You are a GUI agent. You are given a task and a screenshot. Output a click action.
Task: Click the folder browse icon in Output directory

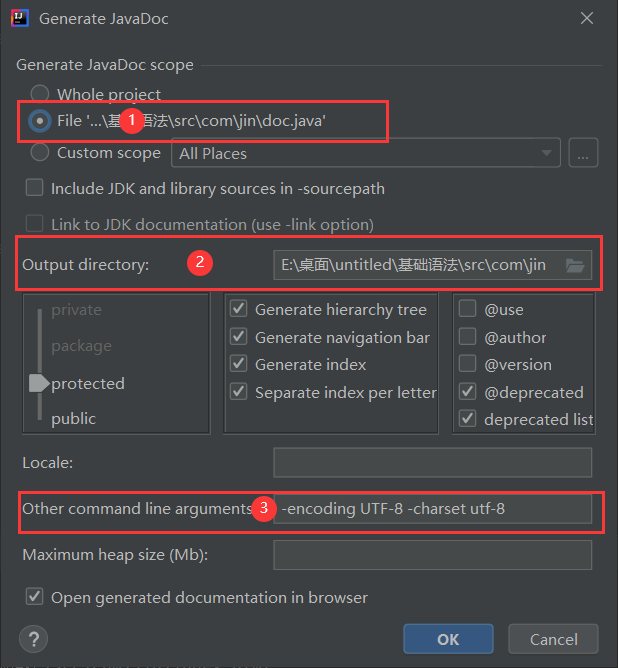pos(574,265)
